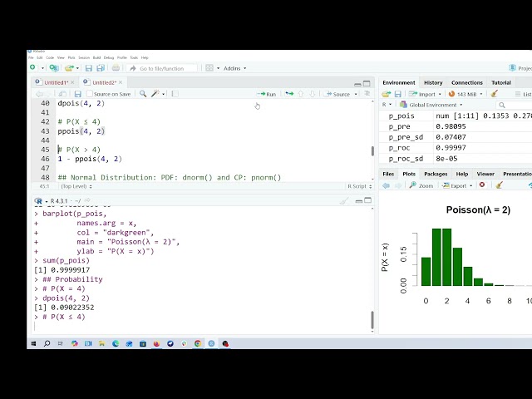Open the Addins dropdown
This screenshot has width=532, height=399.
[x=234, y=68]
